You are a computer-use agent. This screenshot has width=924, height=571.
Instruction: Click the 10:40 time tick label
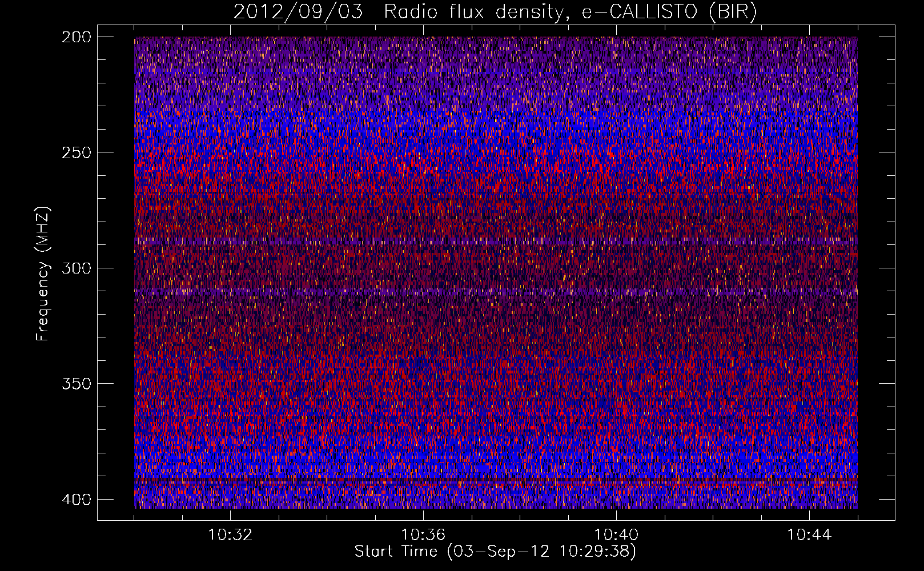coord(616,535)
